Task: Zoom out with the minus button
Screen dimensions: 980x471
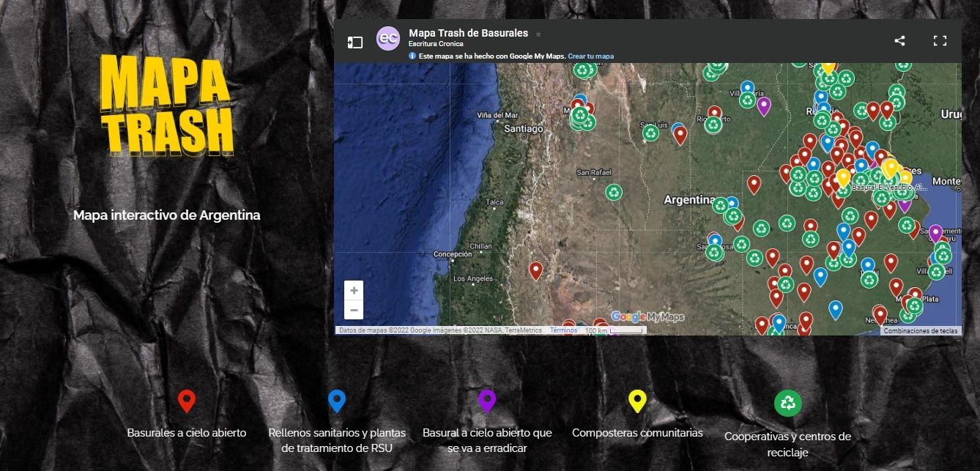Action: tap(354, 310)
